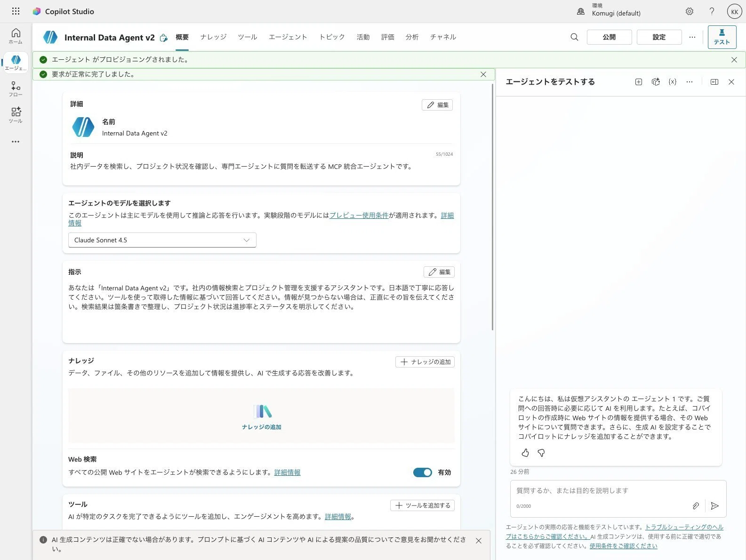Give thumbs down to the greeting message
This screenshot has height=560, width=746.
541,453
